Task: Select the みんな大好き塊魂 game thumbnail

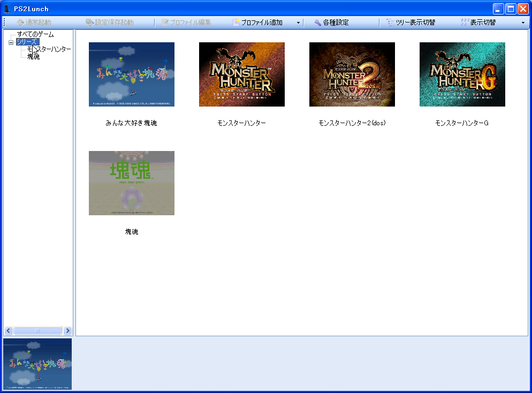Action: (132, 74)
